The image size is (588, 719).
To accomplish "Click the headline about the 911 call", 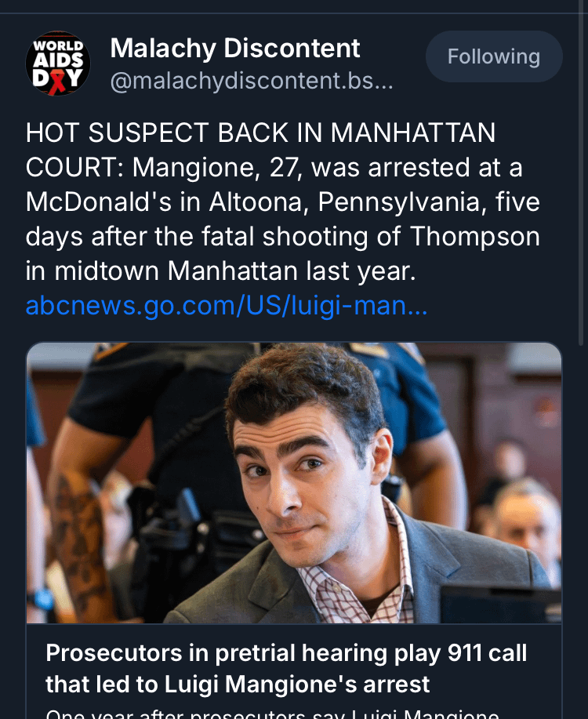I will pos(286,669).
